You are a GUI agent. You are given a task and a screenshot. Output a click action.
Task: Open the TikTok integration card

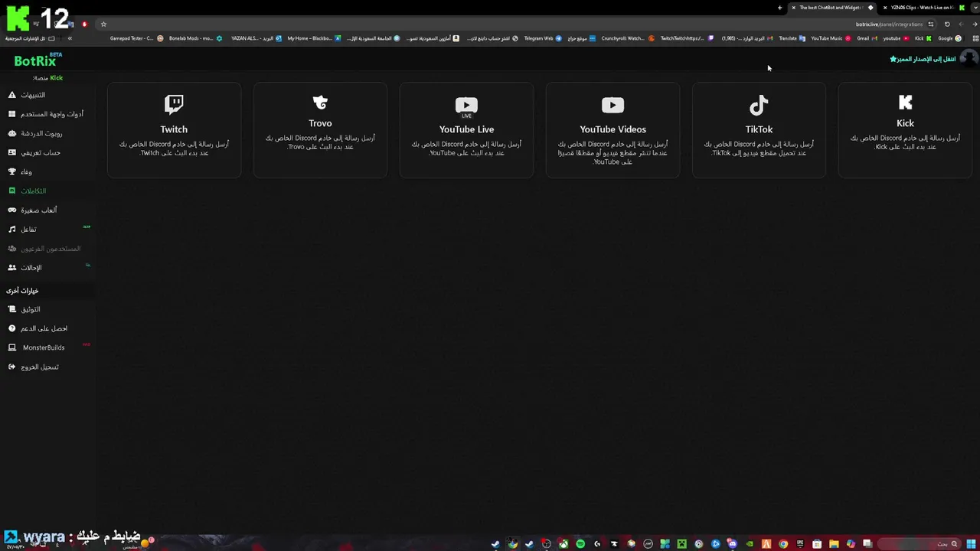pyautogui.click(x=759, y=130)
